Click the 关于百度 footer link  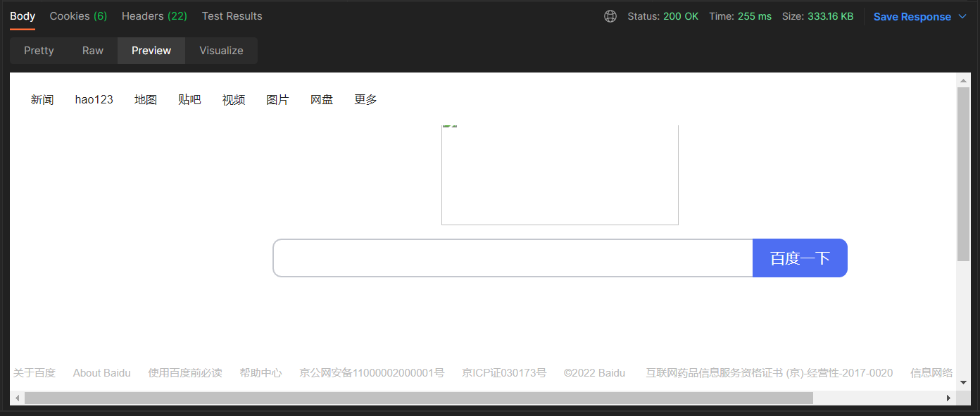tap(34, 373)
